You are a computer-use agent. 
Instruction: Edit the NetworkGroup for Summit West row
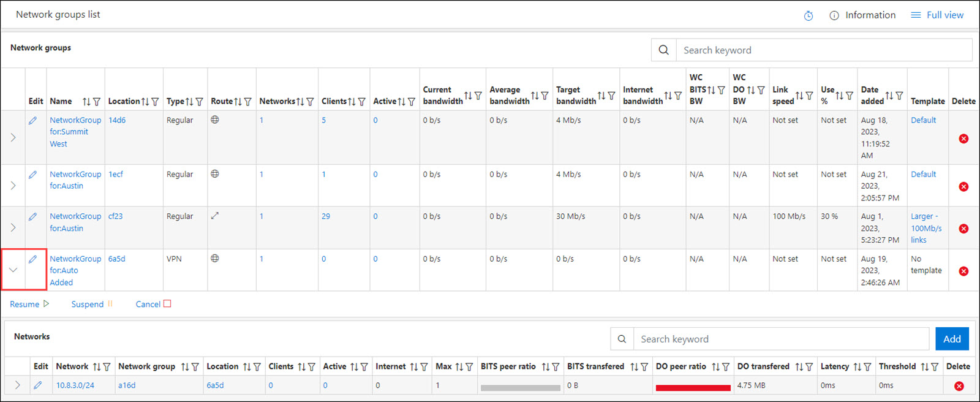[33, 121]
